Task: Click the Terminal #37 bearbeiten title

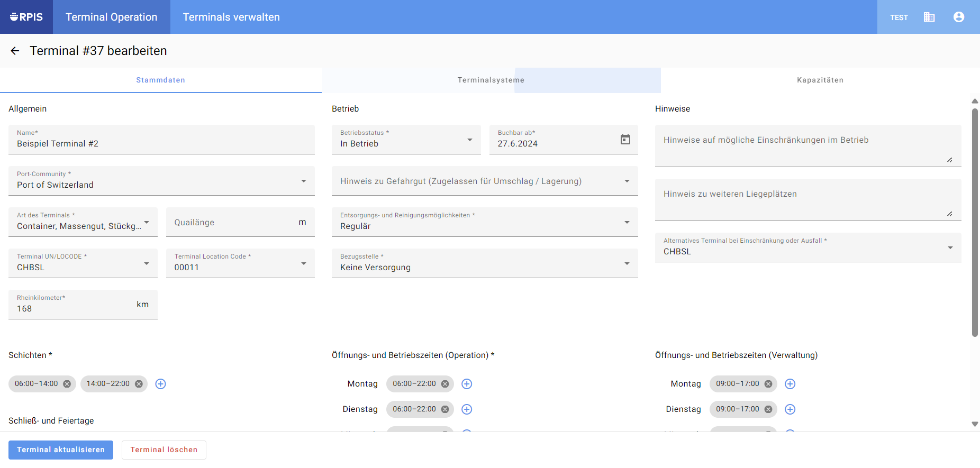Action: [x=98, y=51]
